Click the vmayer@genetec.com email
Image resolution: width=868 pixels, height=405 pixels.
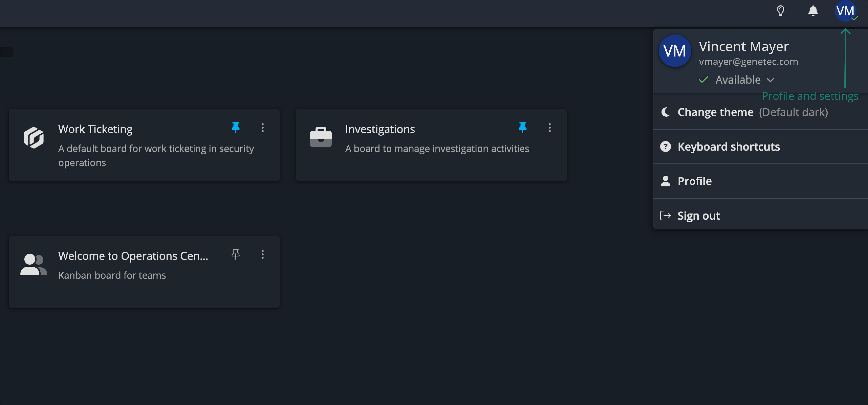click(748, 62)
